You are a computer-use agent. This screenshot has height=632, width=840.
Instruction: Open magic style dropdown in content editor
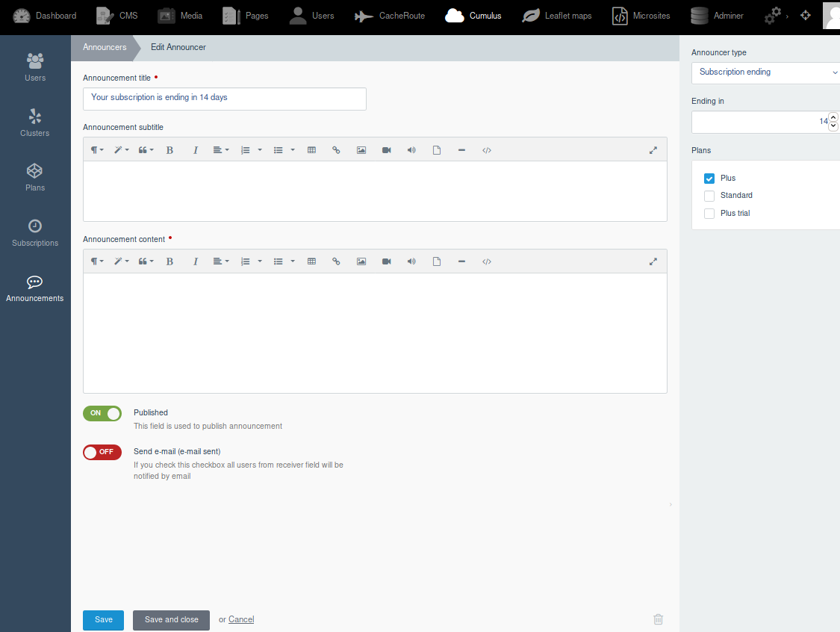[121, 261]
